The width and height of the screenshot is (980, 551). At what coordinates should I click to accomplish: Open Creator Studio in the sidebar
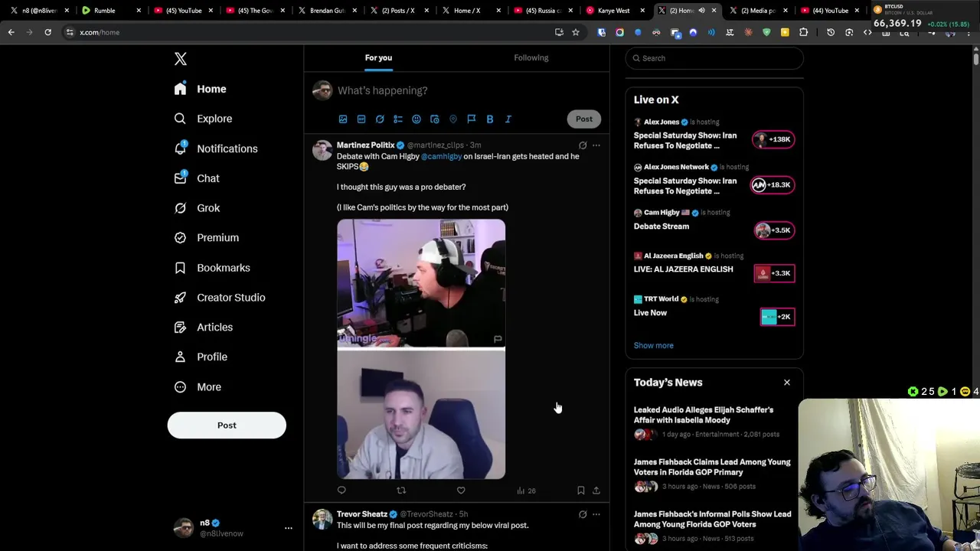tap(220, 298)
